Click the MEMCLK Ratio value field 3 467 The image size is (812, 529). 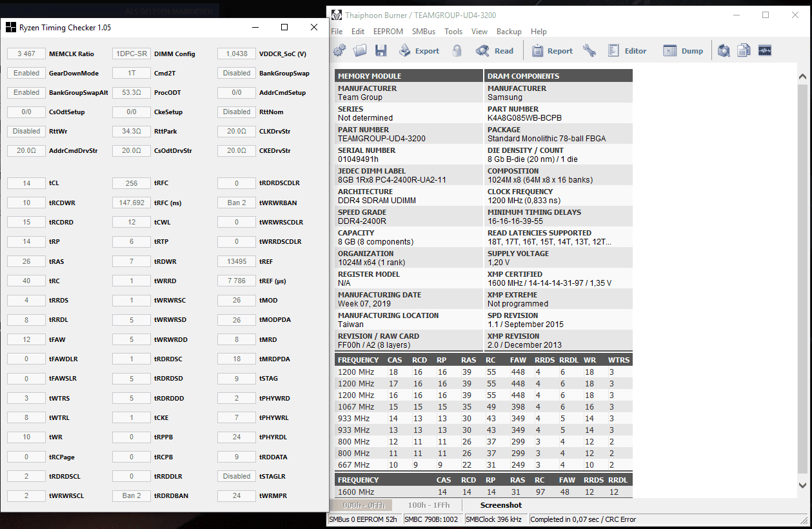pyautogui.click(x=26, y=54)
